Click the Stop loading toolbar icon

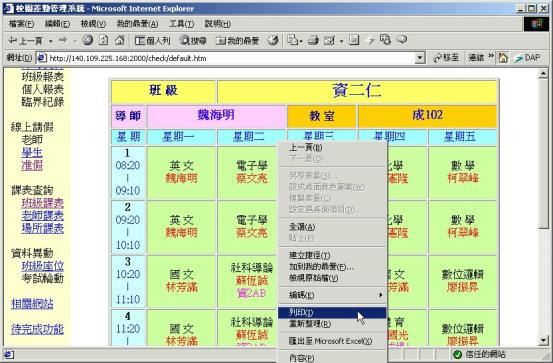(x=87, y=40)
